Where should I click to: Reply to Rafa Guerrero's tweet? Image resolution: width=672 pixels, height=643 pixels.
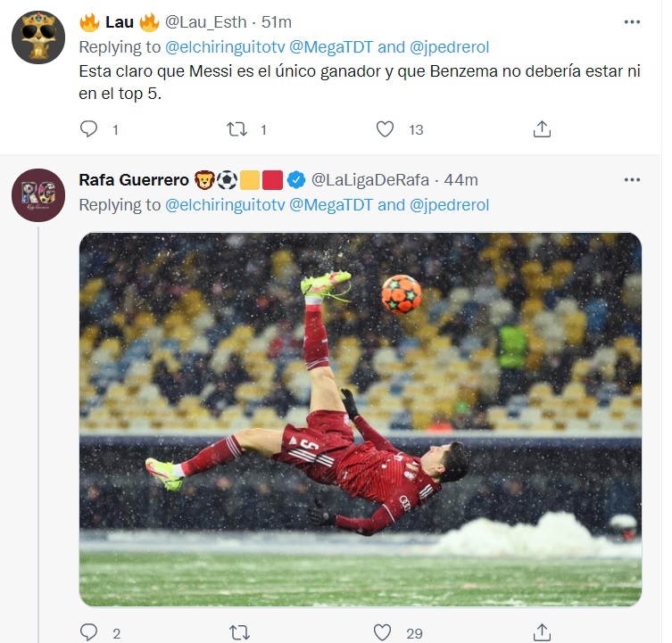click(x=88, y=632)
